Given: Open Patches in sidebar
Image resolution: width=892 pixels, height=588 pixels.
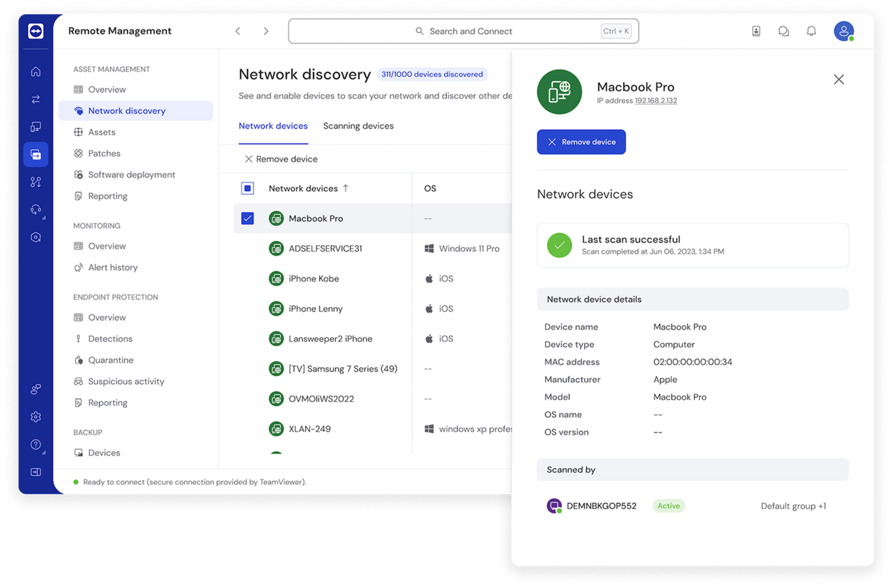Looking at the screenshot, I should pos(135,153).
